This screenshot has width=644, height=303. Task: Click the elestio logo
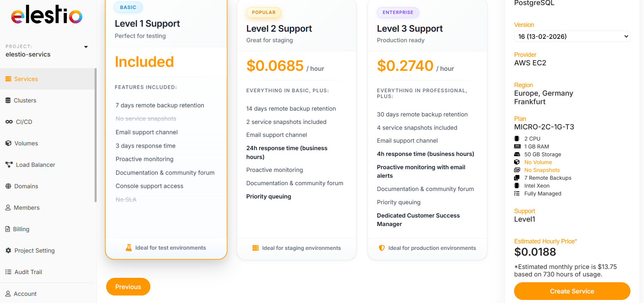pyautogui.click(x=47, y=15)
